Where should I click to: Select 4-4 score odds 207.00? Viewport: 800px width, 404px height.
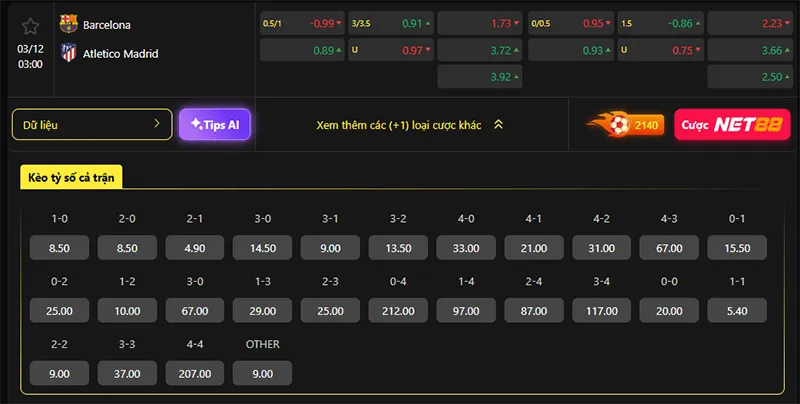(195, 373)
